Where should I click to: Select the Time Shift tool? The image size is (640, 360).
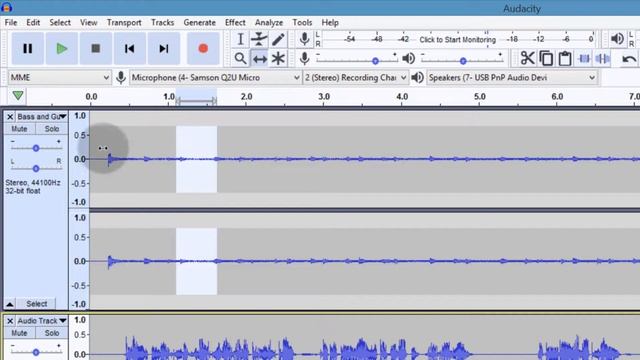(259, 58)
